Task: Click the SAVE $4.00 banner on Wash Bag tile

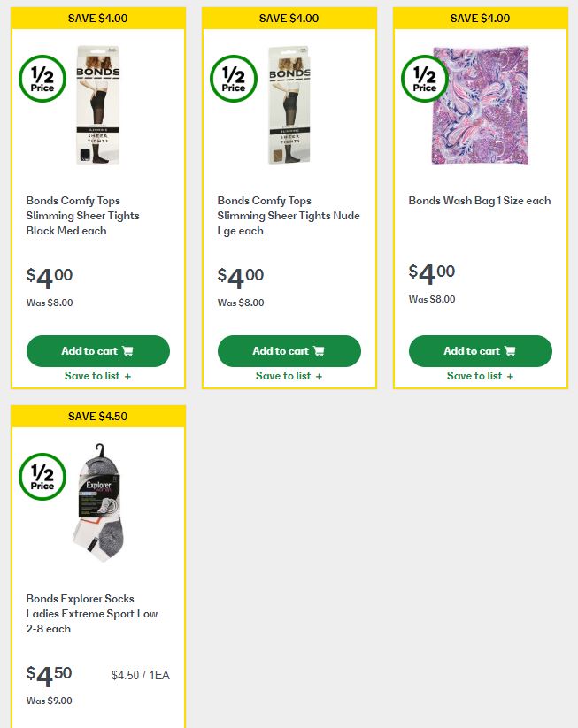Action: pyautogui.click(x=480, y=18)
